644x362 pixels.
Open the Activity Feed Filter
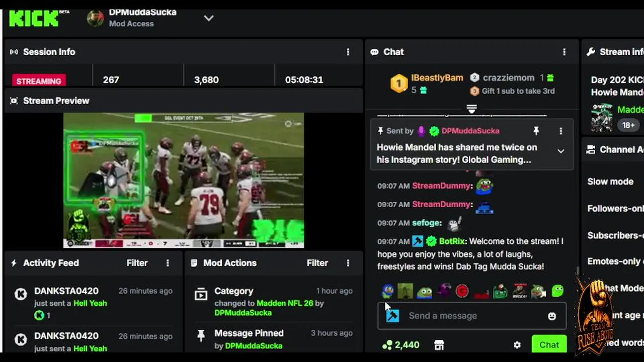click(137, 263)
